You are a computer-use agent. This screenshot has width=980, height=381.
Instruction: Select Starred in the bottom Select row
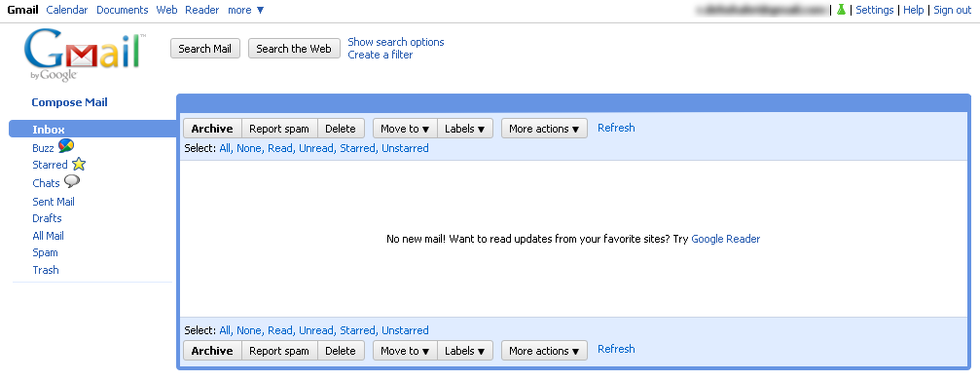pyautogui.click(x=358, y=330)
